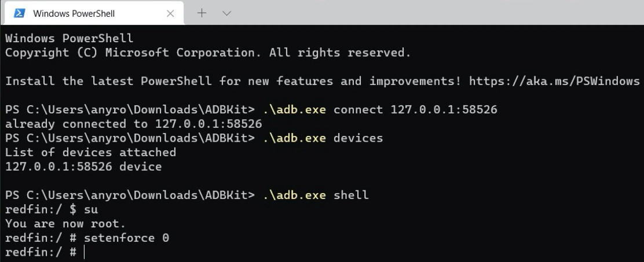Viewport: 644px width, 262px height.
Task: Expand the new tab profile dropdown chevron
Action: (x=226, y=13)
